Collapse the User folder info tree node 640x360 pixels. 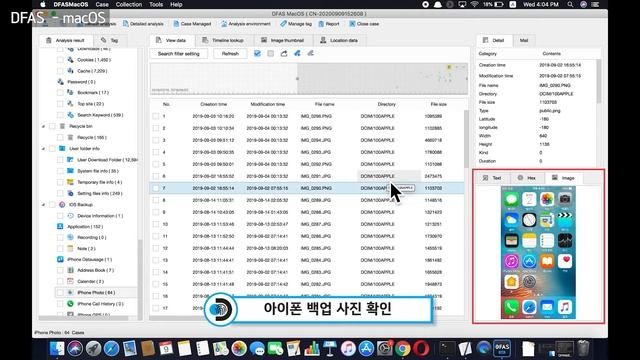pos(44,149)
